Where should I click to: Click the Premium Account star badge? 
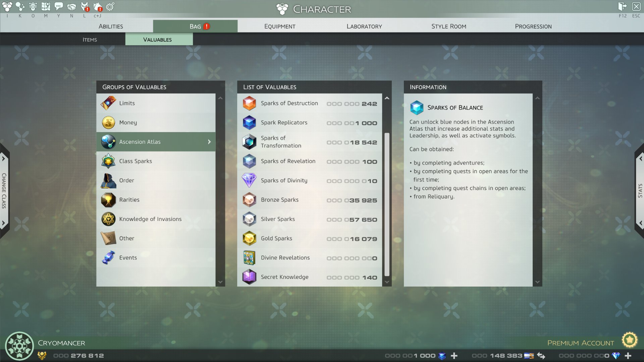click(x=630, y=340)
